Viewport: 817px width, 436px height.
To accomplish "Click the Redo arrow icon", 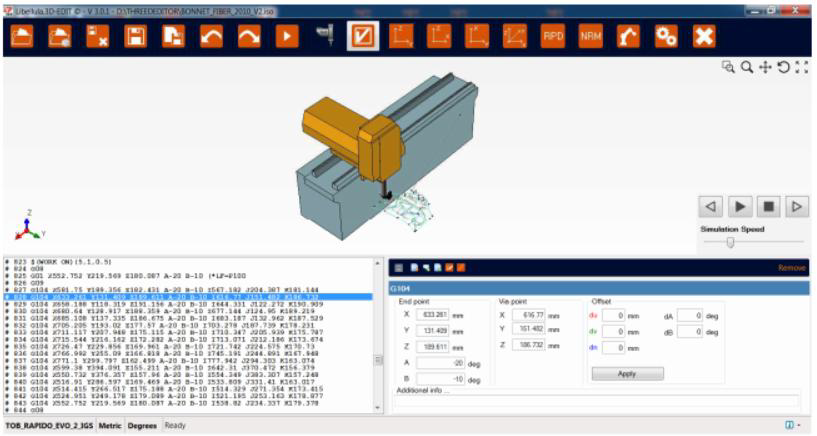I will click(249, 36).
